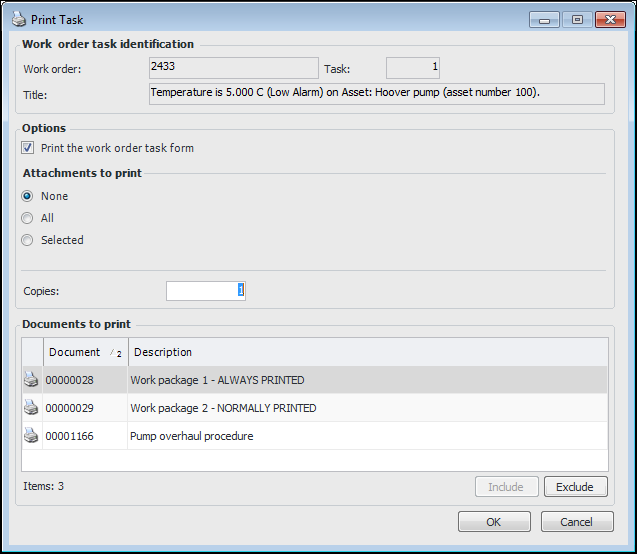Click printer icon beside document 00000029
The height and width of the screenshot is (554, 637).
tap(31, 407)
